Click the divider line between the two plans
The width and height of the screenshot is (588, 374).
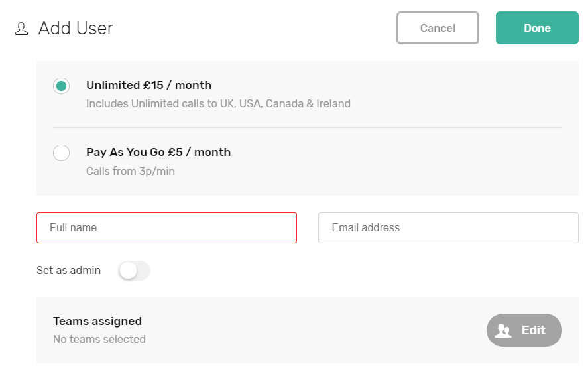(308, 127)
